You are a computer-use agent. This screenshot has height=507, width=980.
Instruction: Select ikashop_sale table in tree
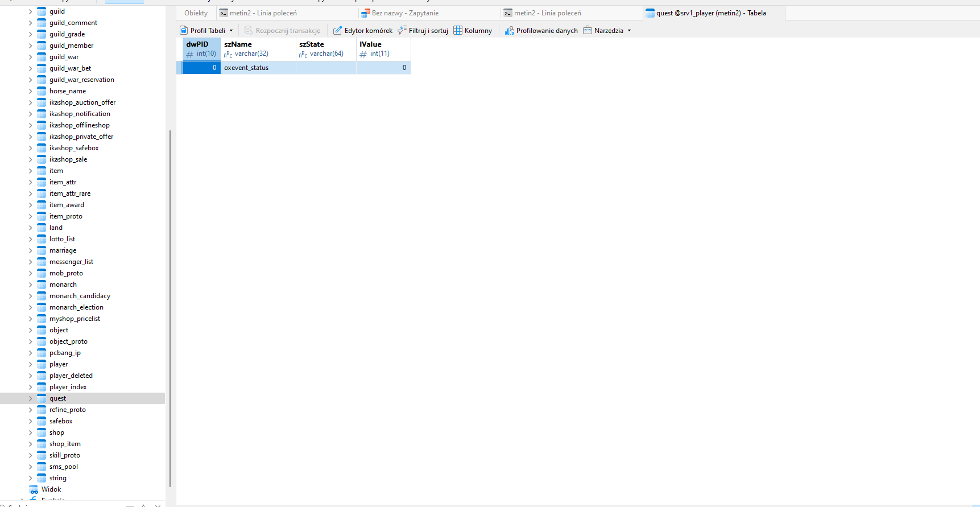[68, 159]
